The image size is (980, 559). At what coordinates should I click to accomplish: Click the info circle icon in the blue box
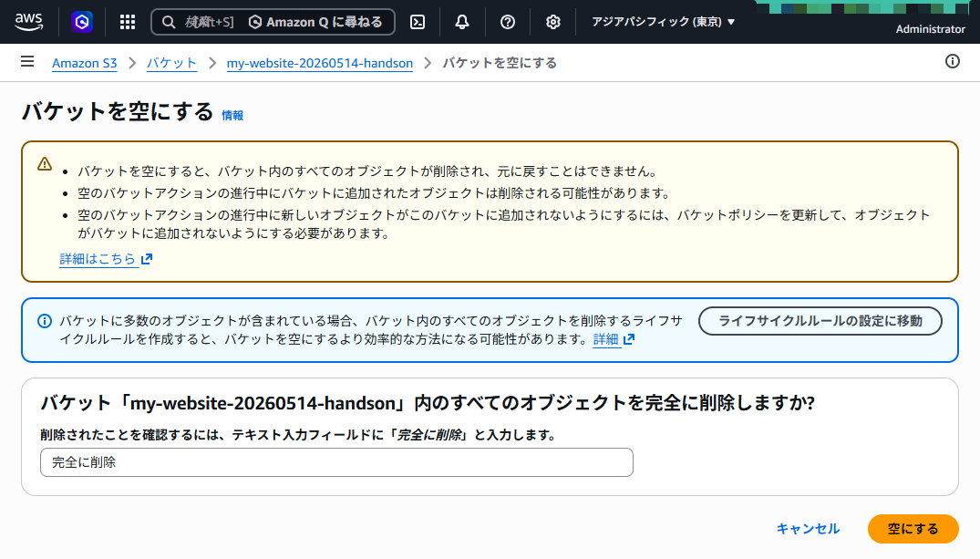(x=45, y=321)
